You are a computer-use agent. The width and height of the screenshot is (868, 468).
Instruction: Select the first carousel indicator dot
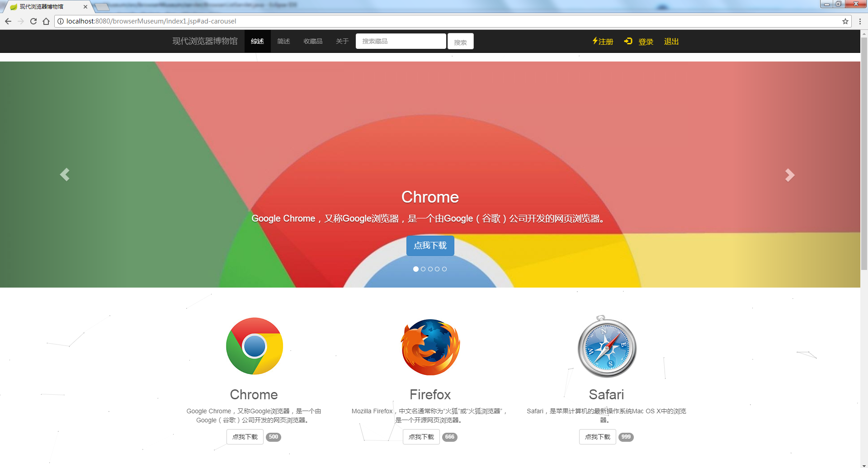pyautogui.click(x=416, y=269)
